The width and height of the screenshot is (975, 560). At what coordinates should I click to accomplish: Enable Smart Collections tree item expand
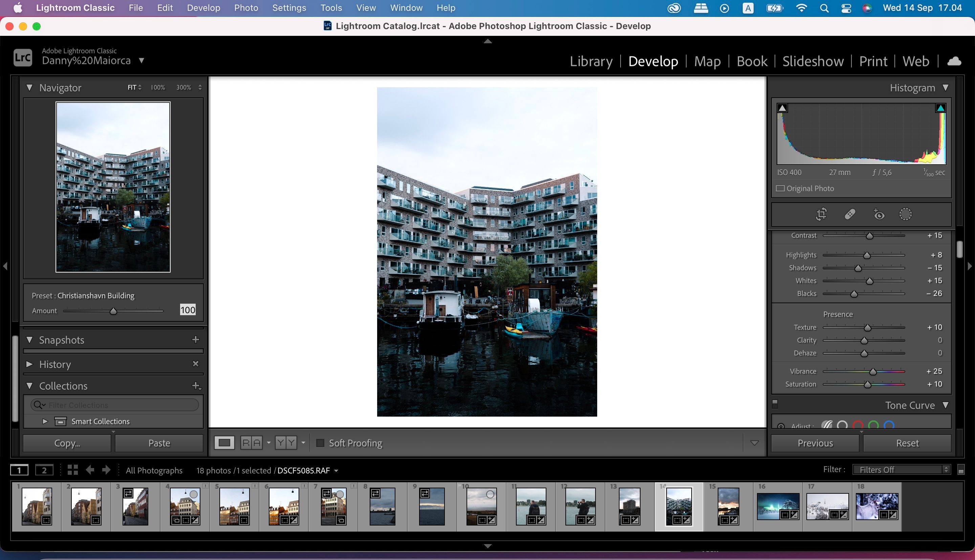tap(44, 421)
